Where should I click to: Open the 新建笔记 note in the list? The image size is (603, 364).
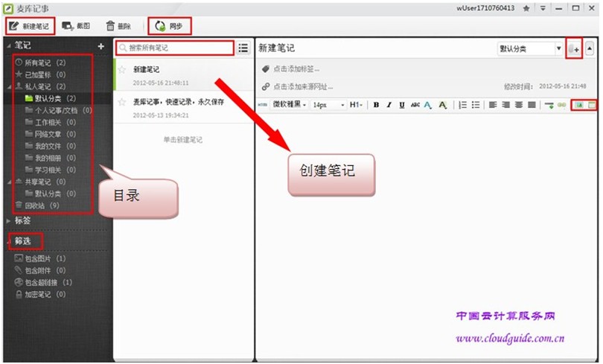[184, 74]
